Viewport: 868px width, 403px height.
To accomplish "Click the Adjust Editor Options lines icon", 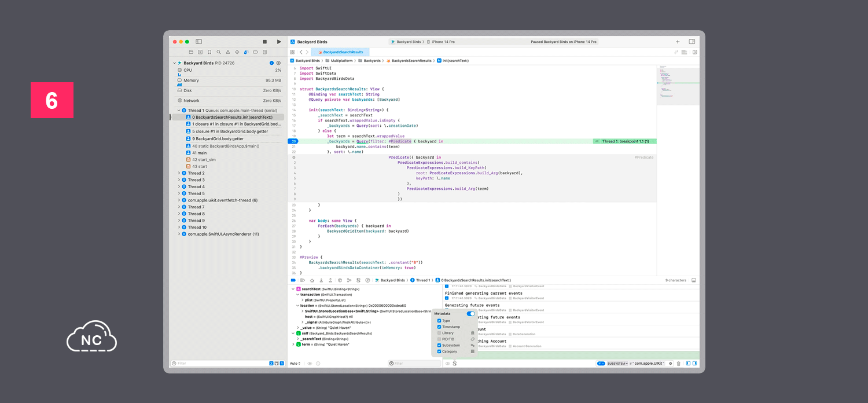I will 685,52.
